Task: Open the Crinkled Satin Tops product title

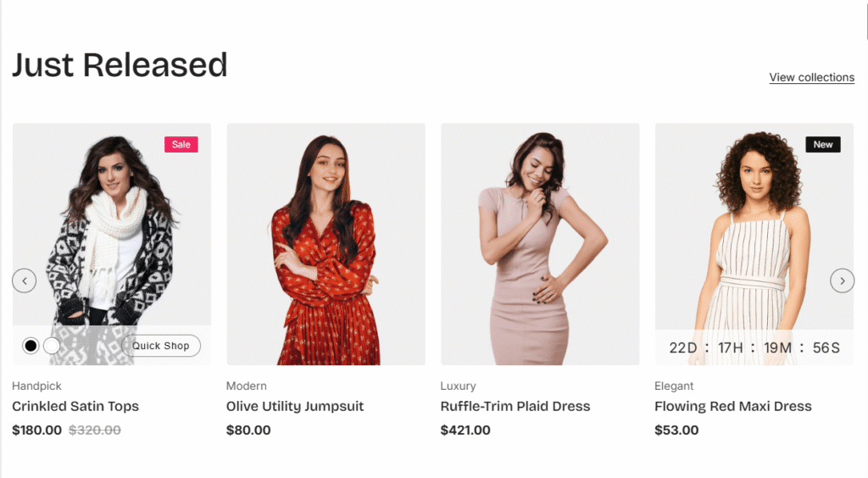Action: coord(75,407)
